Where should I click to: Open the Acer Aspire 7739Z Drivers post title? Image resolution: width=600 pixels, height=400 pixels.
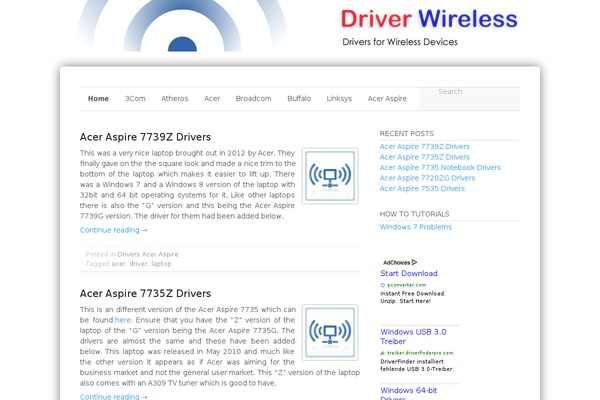tap(145, 137)
